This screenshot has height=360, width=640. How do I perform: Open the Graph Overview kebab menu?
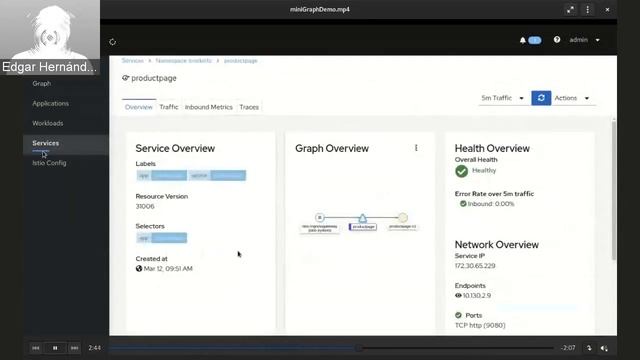tap(416, 148)
